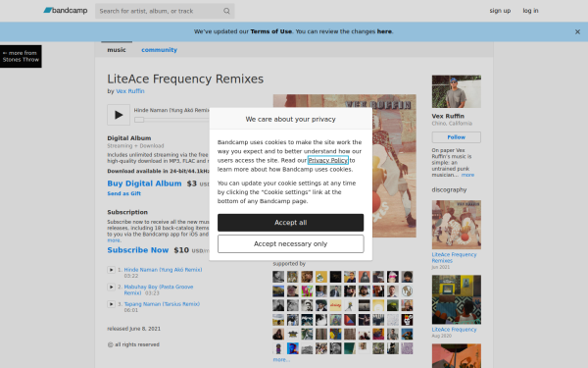Screen dimensions: 588x368
Task: Click Send as Gift
Action: [x=124, y=193]
